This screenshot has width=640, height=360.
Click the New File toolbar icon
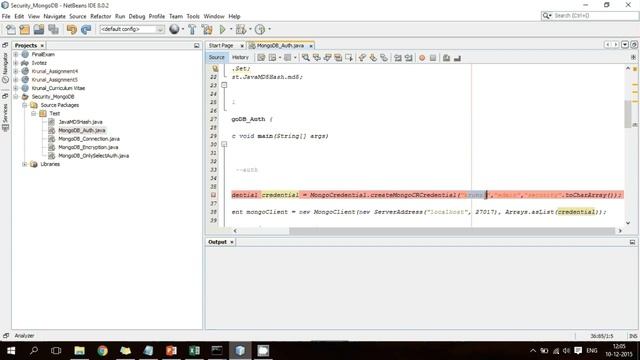click(x=11, y=29)
